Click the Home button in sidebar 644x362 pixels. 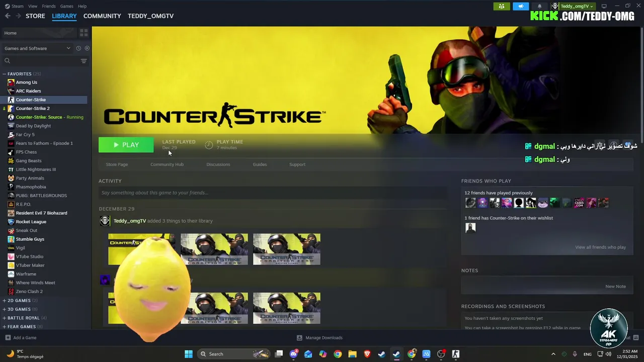(39, 33)
